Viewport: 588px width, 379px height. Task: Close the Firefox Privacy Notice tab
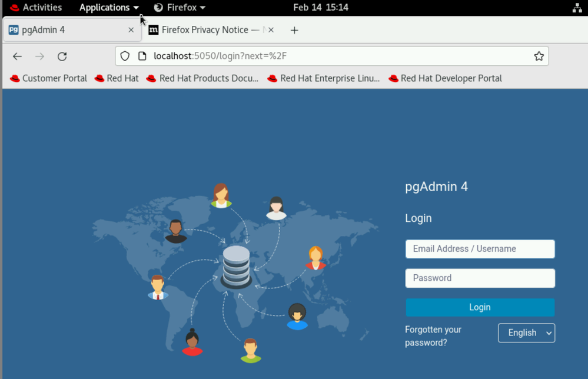click(271, 30)
